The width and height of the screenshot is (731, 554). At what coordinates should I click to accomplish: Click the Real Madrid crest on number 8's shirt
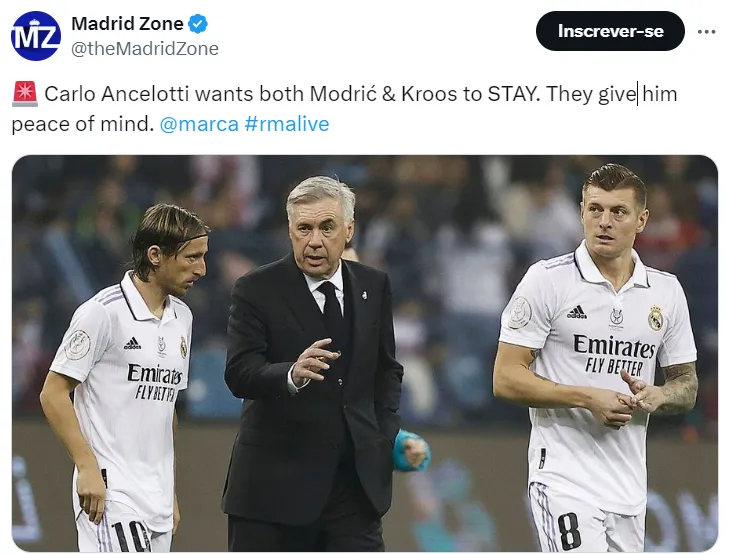tap(655, 319)
